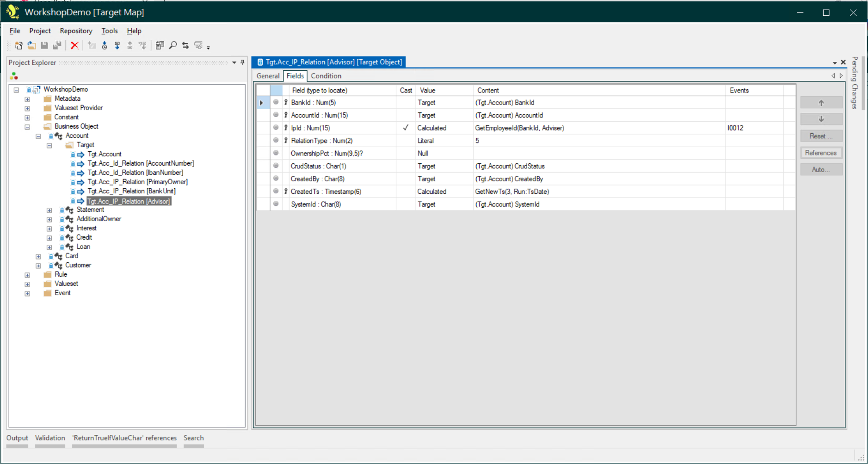Click the red X delete icon
Viewport: 868px width, 464px height.
tap(74, 45)
